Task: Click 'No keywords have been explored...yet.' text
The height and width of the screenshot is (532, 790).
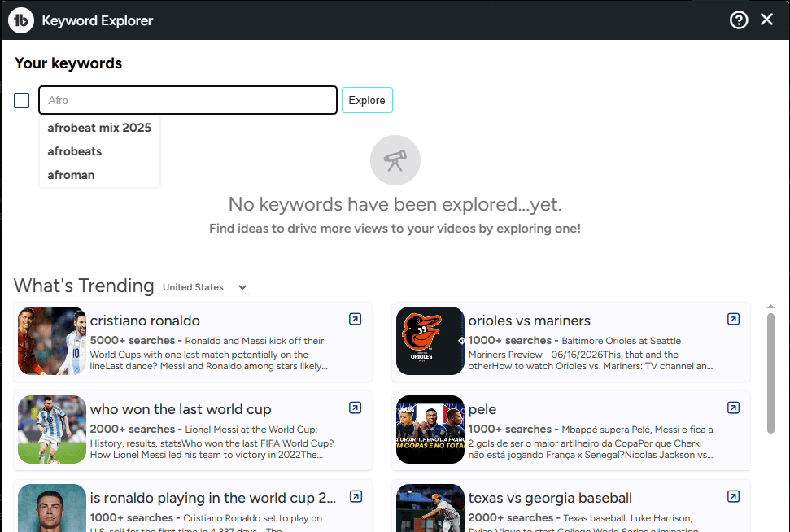Action: point(395,204)
